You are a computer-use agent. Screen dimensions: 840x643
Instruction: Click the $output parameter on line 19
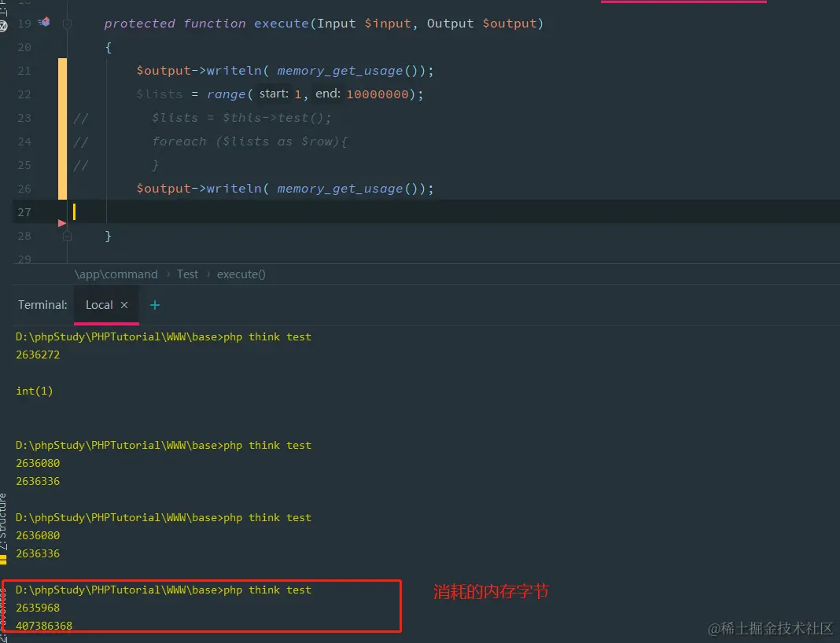510,24
